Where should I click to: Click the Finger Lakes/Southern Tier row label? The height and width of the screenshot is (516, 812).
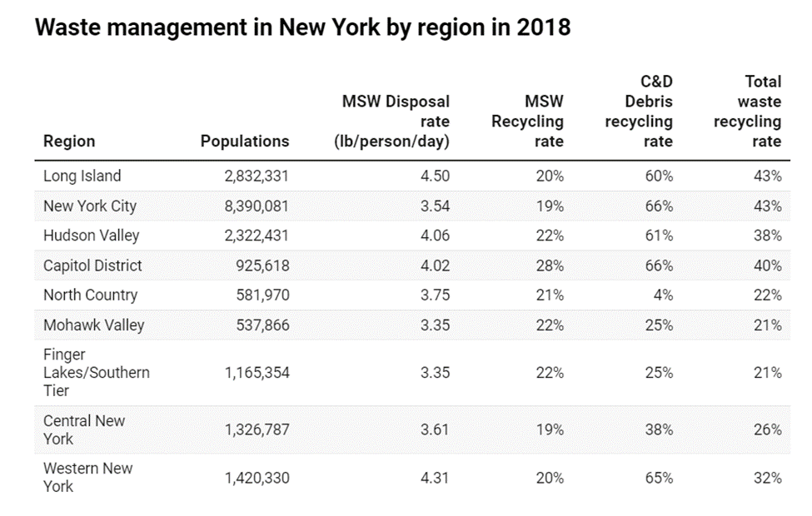click(96, 372)
